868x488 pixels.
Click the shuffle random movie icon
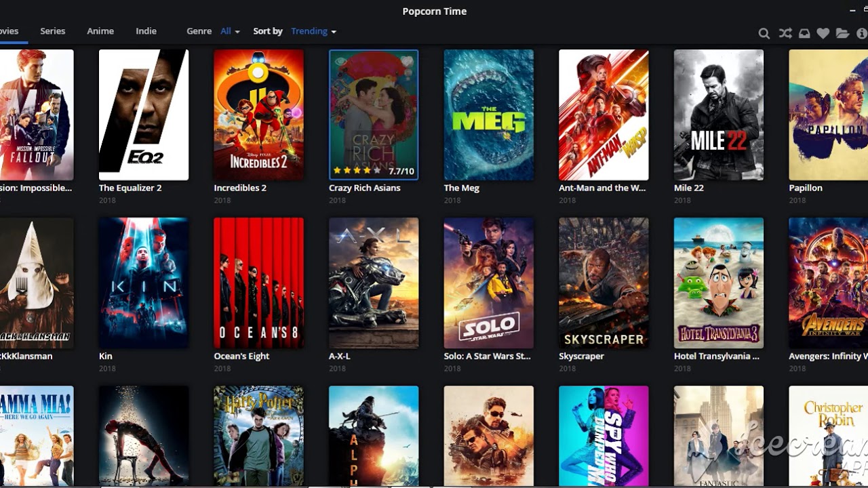point(785,33)
